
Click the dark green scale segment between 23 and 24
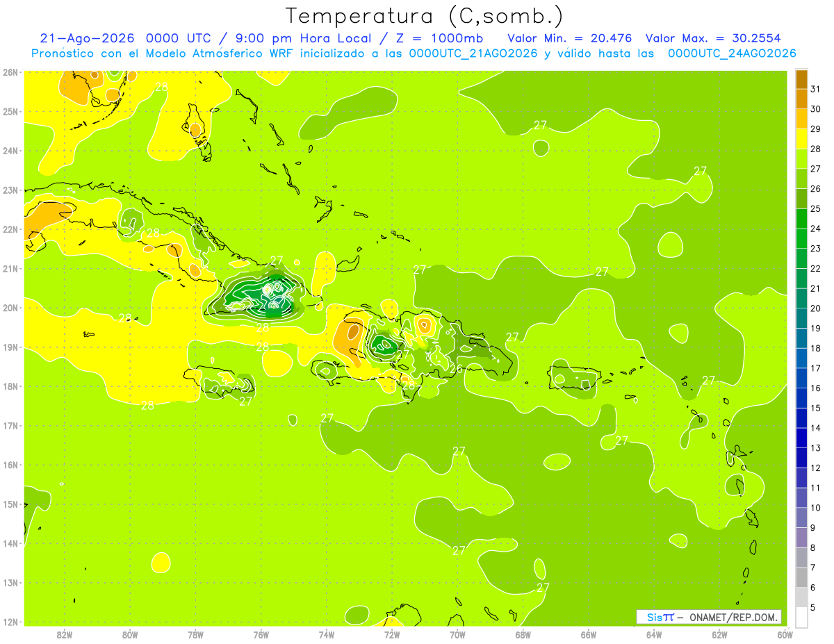[801, 238]
